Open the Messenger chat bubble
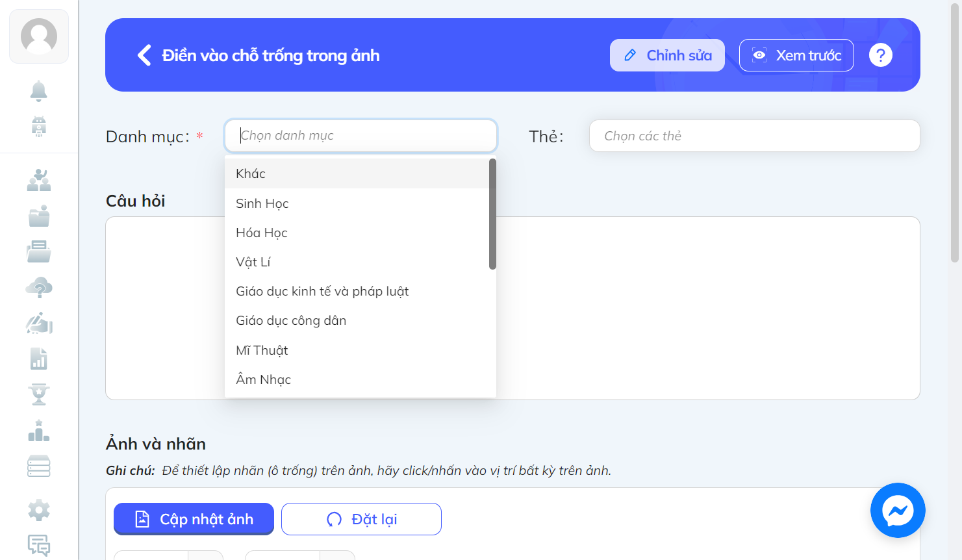The image size is (962, 560). (x=898, y=511)
